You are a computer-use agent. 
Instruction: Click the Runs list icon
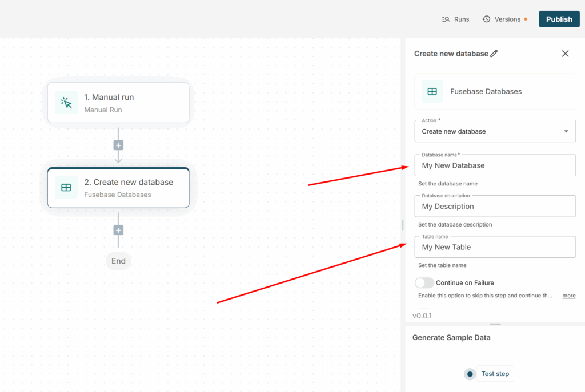[446, 19]
